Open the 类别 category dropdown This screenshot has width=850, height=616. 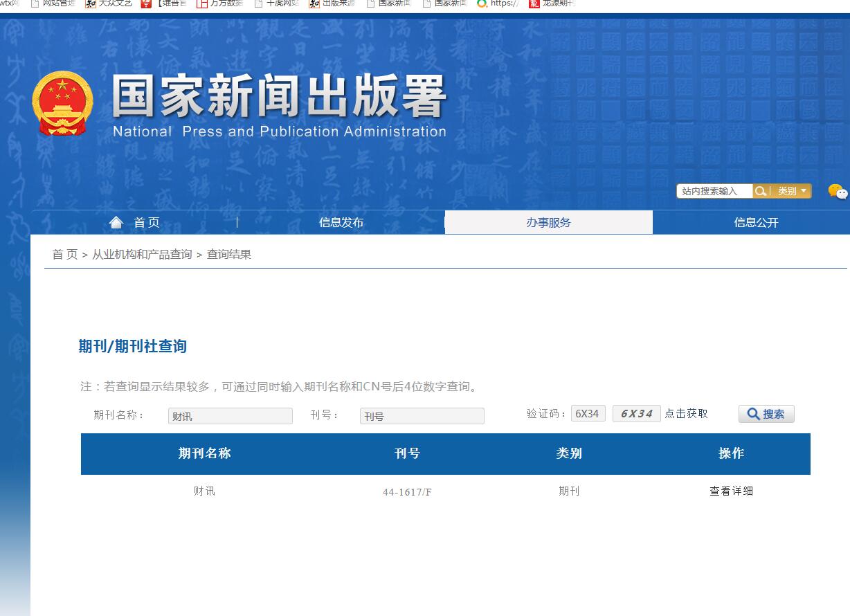[x=791, y=191]
